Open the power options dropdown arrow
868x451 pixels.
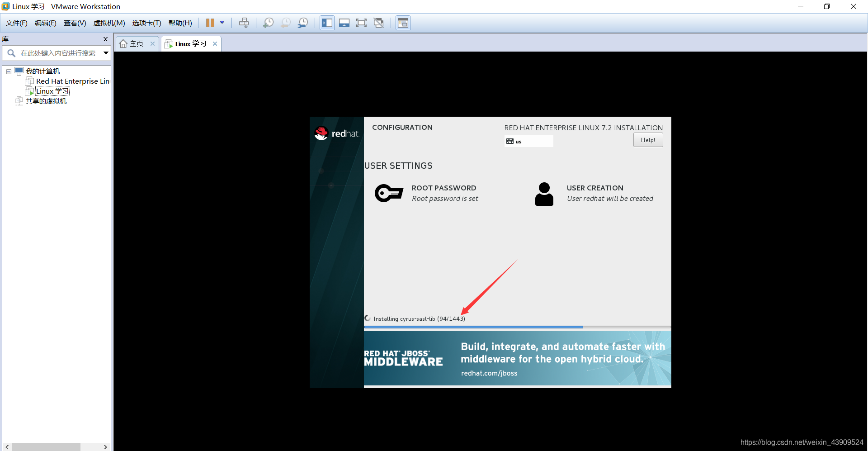click(x=222, y=23)
